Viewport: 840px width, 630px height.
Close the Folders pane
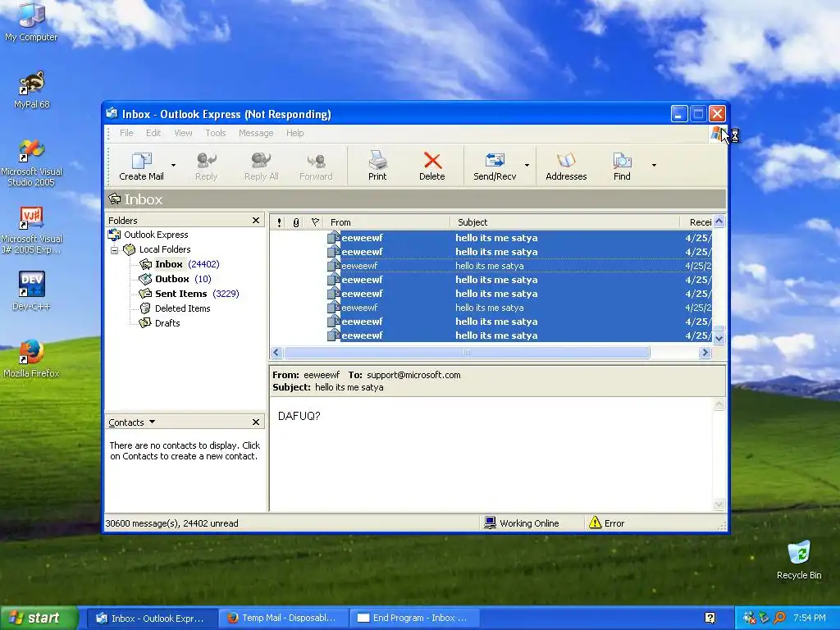[256, 220]
